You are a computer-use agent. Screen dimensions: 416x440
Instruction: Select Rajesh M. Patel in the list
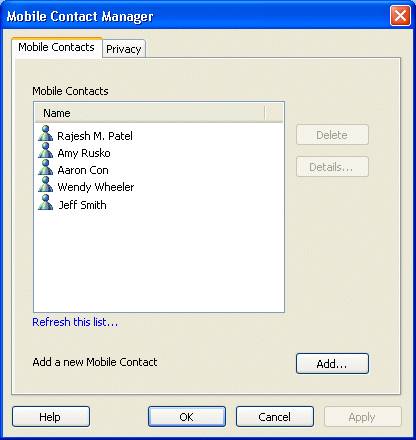[95, 136]
